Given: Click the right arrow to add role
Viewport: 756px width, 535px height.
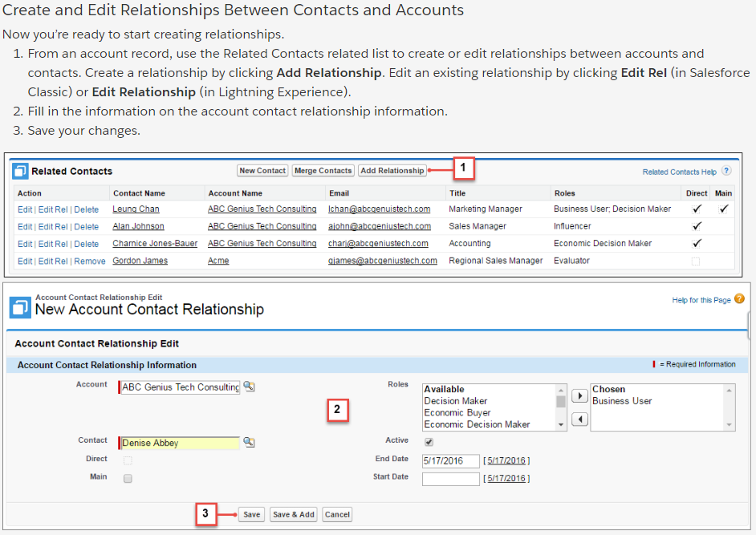Looking at the screenshot, I should (x=579, y=396).
